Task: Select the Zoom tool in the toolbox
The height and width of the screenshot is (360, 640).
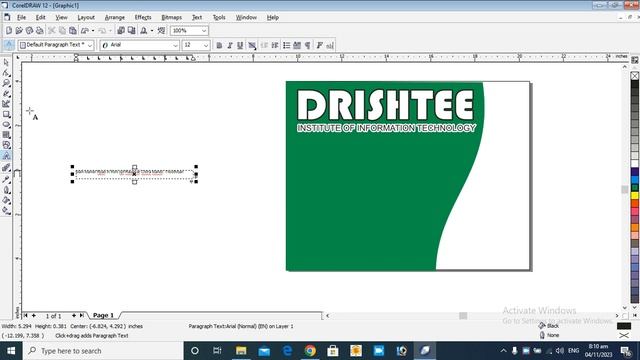Action: coord(6,83)
